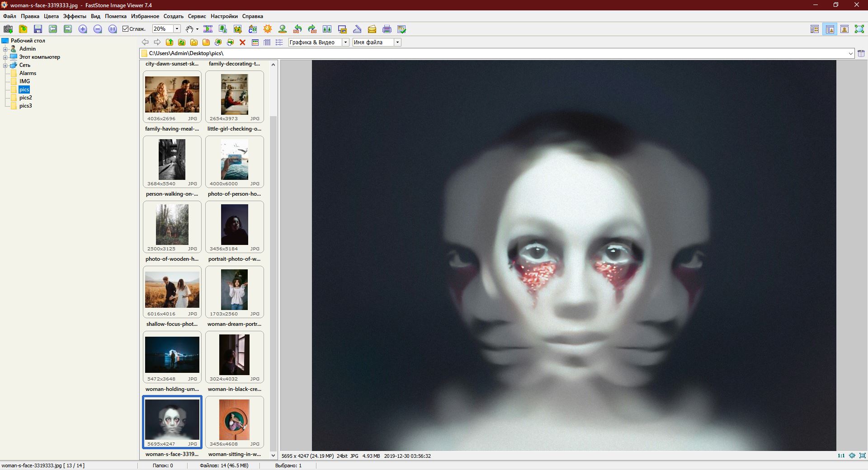Viewport: 868px width, 470px height.
Task: Click thumbnail list scroll down arrow
Action: click(x=273, y=456)
